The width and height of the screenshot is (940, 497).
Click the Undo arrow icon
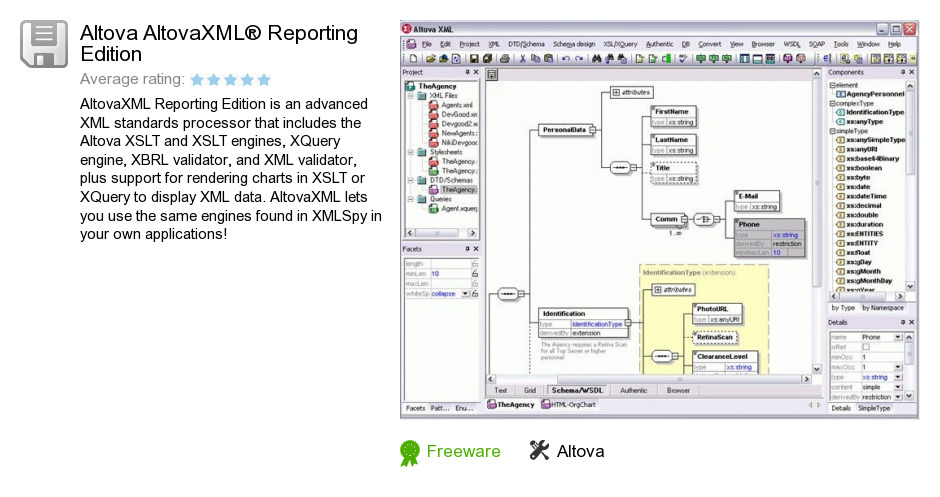(x=566, y=59)
